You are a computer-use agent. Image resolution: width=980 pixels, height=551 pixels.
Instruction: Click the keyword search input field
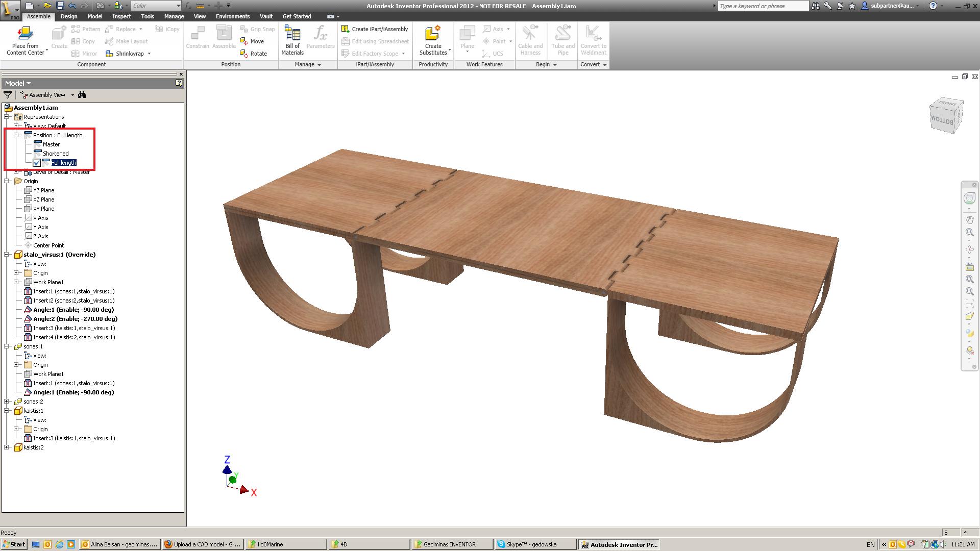click(763, 6)
